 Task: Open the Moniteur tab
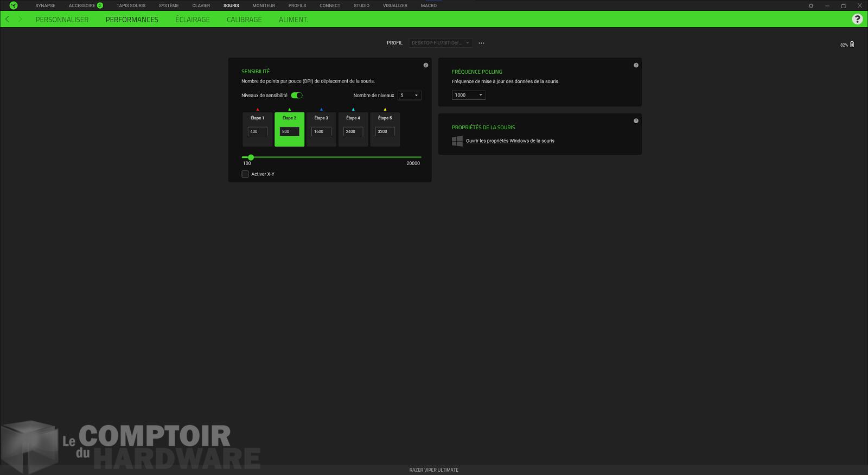264,5
